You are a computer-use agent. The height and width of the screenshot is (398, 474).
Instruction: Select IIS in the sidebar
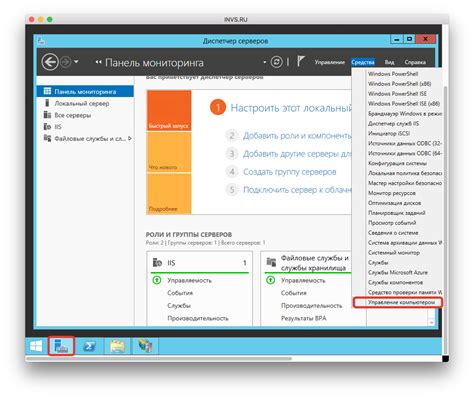click(58, 127)
